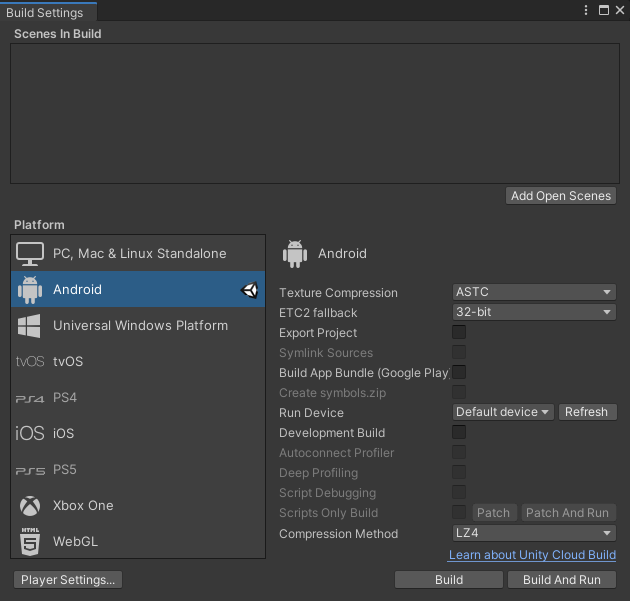Screen dimensions: 630x601
Task: Choose the WebGL HTML5 icon
Action: pyautogui.click(x=30, y=542)
